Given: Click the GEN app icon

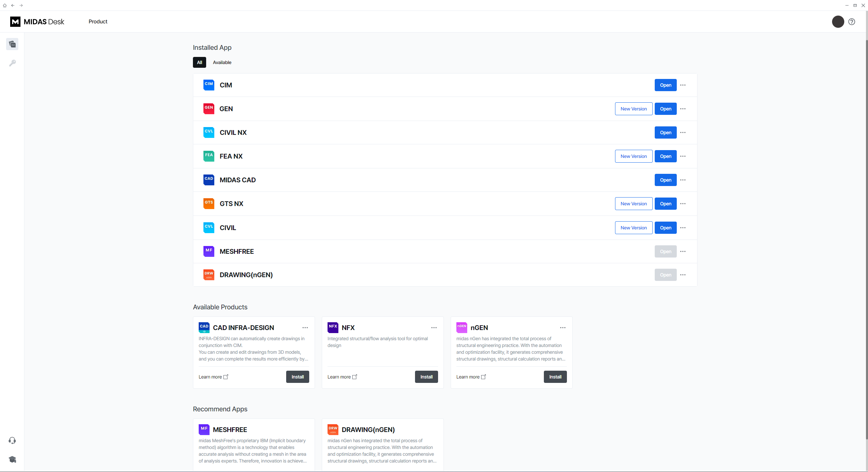Looking at the screenshot, I should [209, 108].
